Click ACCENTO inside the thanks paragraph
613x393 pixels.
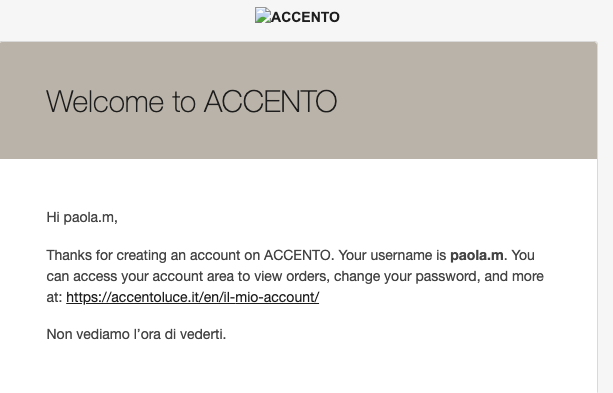tap(299, 255)
